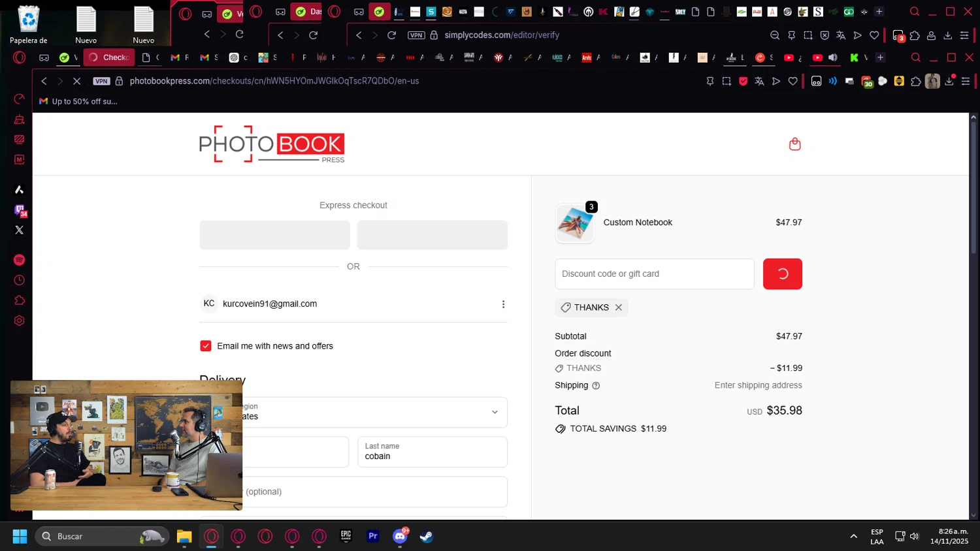This screenshot has width=980, height=551.
Task: Click the translate icon in photobookpress toolbar
Action: 759,82
